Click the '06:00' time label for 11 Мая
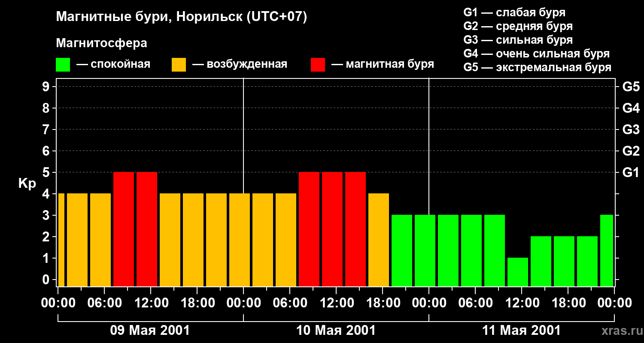The image size is (644, 343). coord(475,303)
